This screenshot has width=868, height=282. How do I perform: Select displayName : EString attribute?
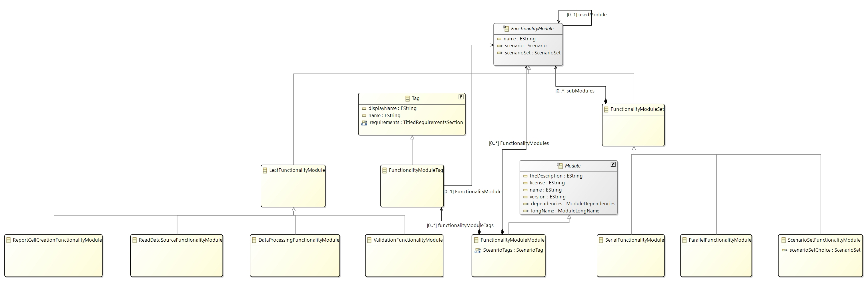(x=392, y=109)
